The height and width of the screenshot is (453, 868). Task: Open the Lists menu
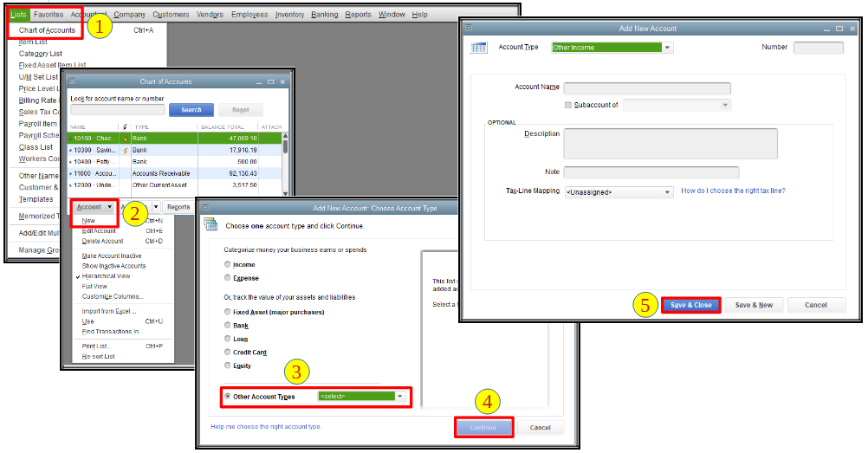coord(18,15)
